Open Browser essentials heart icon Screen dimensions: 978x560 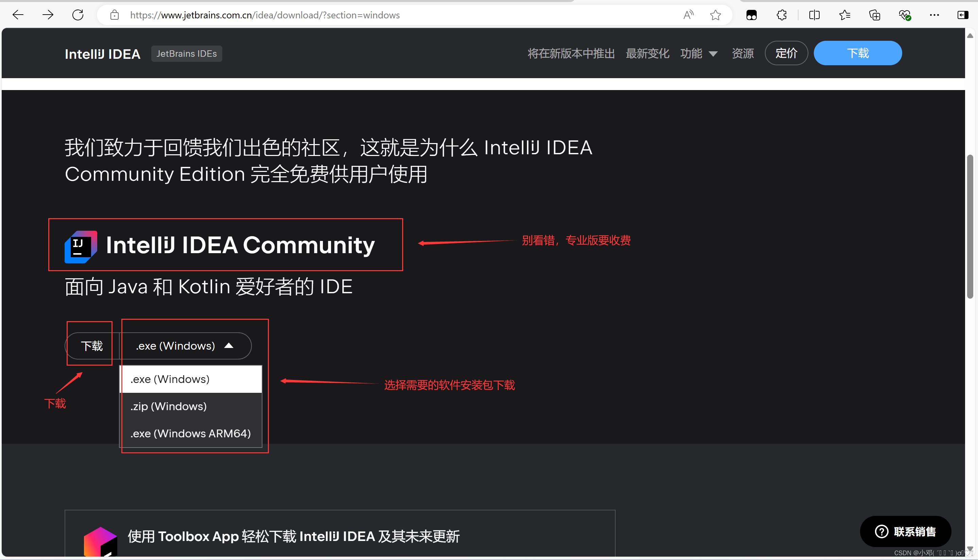click(905, 15)
